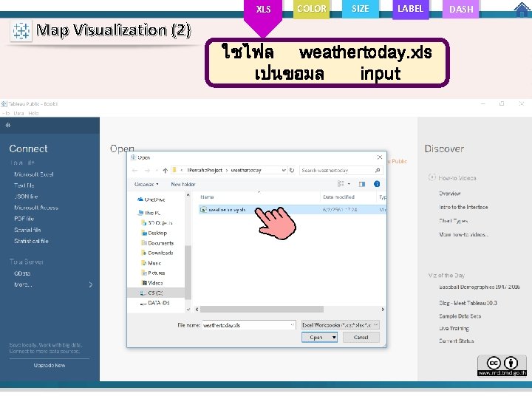
Task: Select OneDrive in the navigation tree
Action: click(151, 199)
